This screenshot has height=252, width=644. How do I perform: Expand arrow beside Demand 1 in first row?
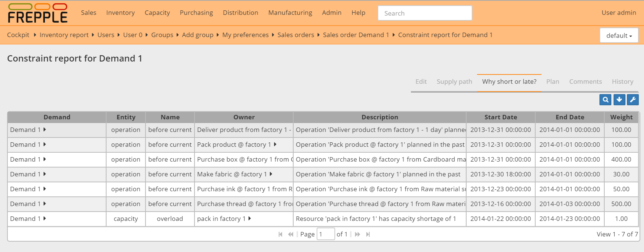point(45,130)
